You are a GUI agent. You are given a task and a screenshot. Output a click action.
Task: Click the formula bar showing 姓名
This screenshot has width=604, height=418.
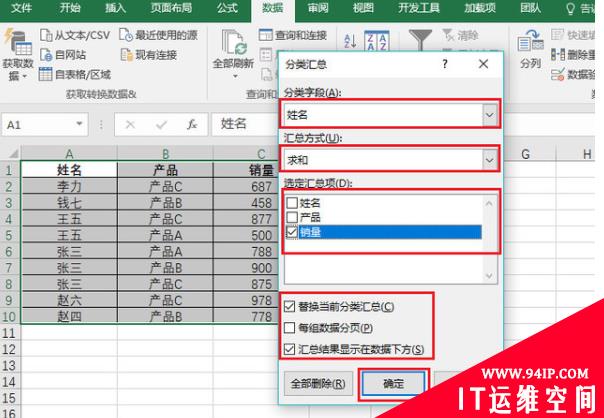(244, 124)
